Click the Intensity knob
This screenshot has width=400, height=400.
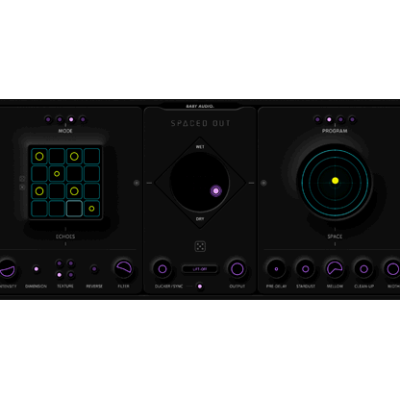point(7,269)
